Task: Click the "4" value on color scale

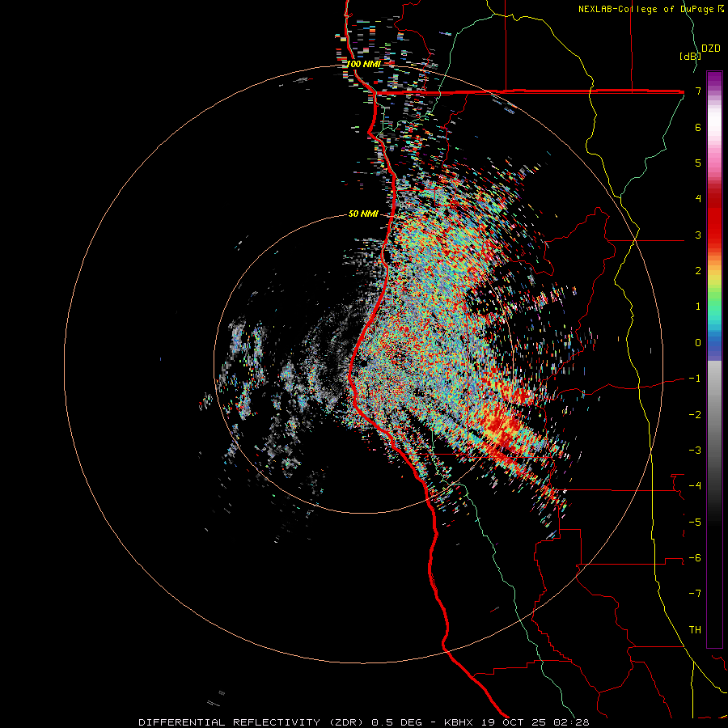Action: tap(698, 199)
